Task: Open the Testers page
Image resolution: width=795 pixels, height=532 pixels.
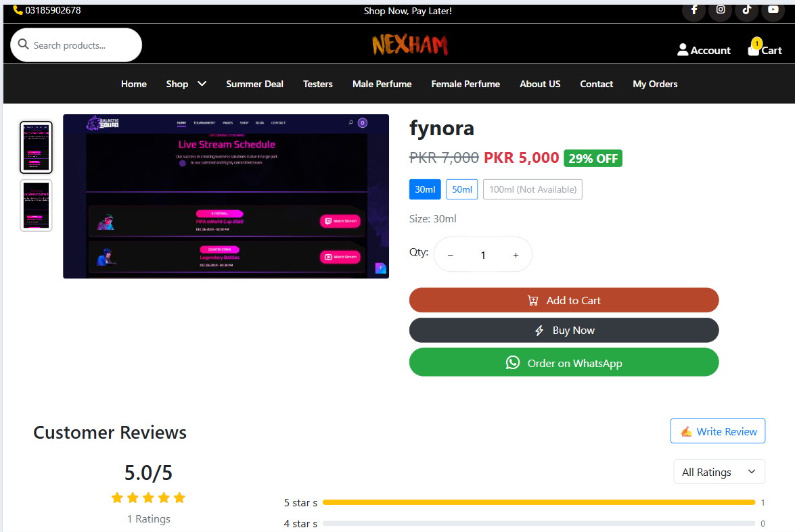Action: (318, 84)
